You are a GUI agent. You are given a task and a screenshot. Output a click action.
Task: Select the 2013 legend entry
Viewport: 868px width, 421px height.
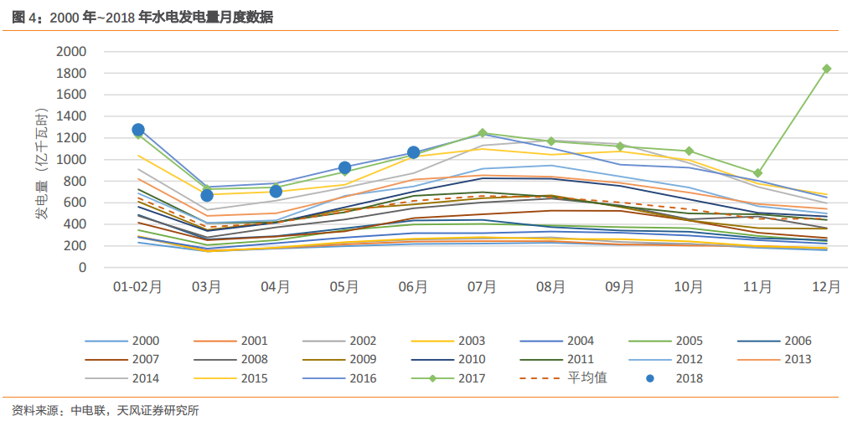[798, 359]
